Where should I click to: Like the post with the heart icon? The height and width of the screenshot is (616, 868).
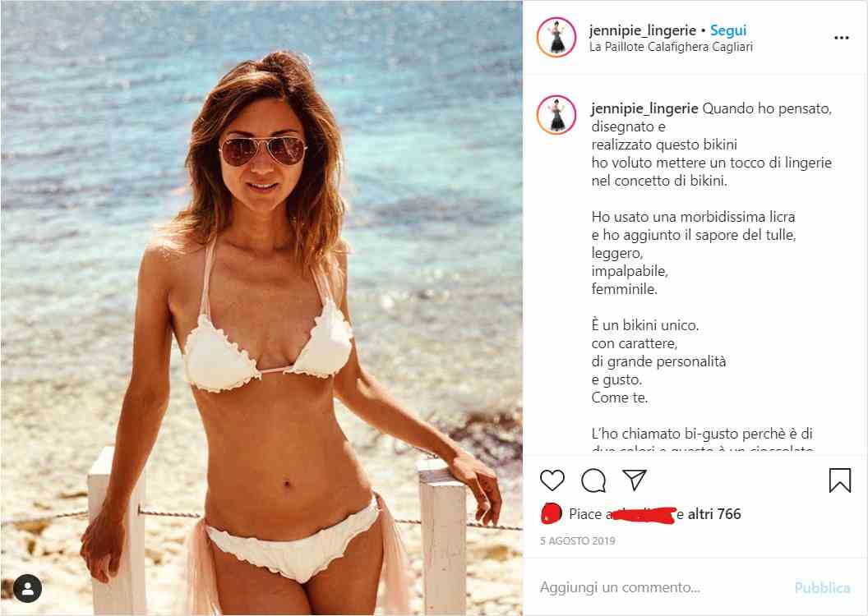(x=552, y=480)
